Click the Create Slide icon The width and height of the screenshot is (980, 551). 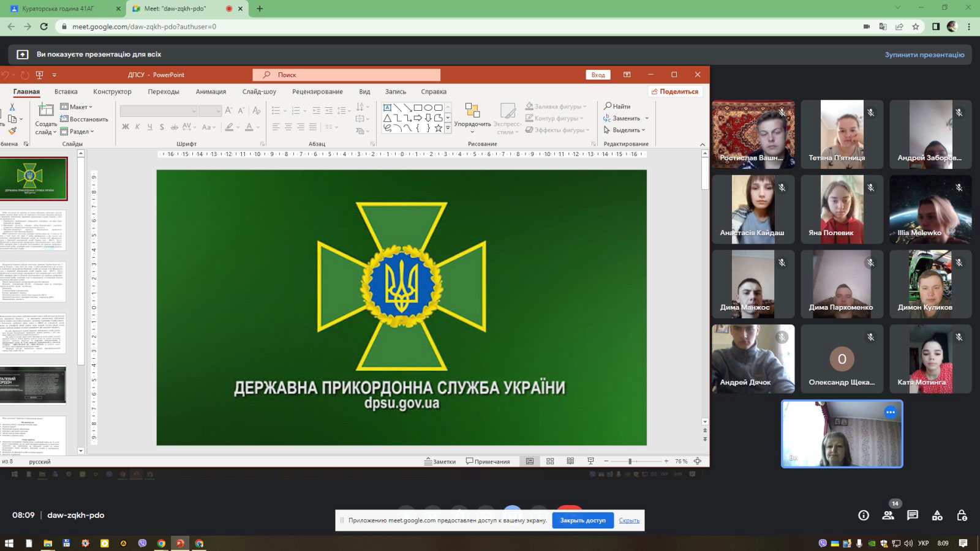pos(46,110)
